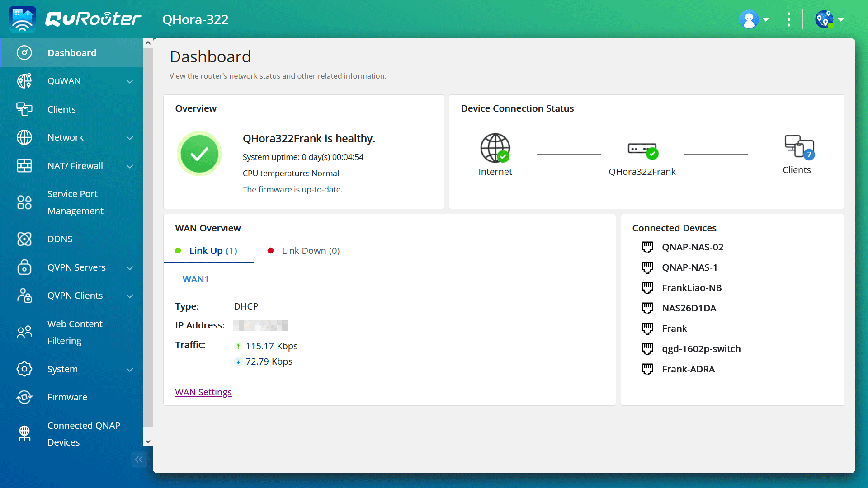868x488 pixels.
Task: Open Service Port Management
Action: pos(24,202)
